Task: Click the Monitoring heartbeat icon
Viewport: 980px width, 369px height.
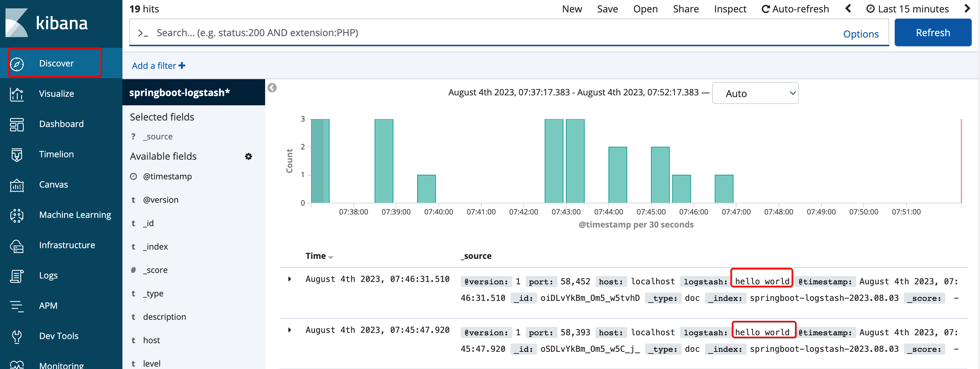Action: point(17,365)
